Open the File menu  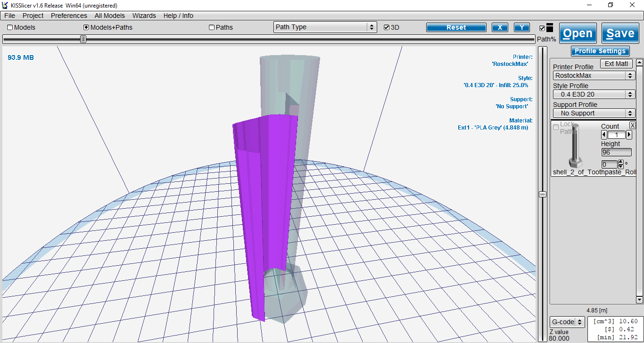[9, 16]
